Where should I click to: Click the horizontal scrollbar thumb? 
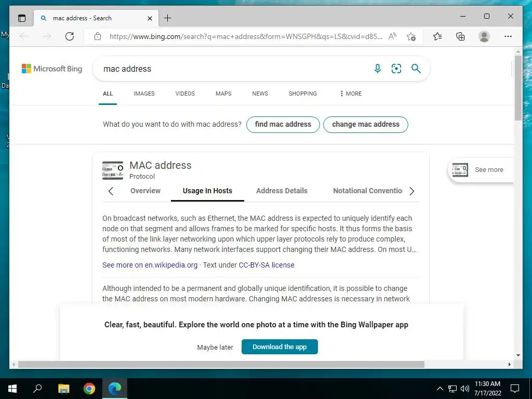(221, 364)
